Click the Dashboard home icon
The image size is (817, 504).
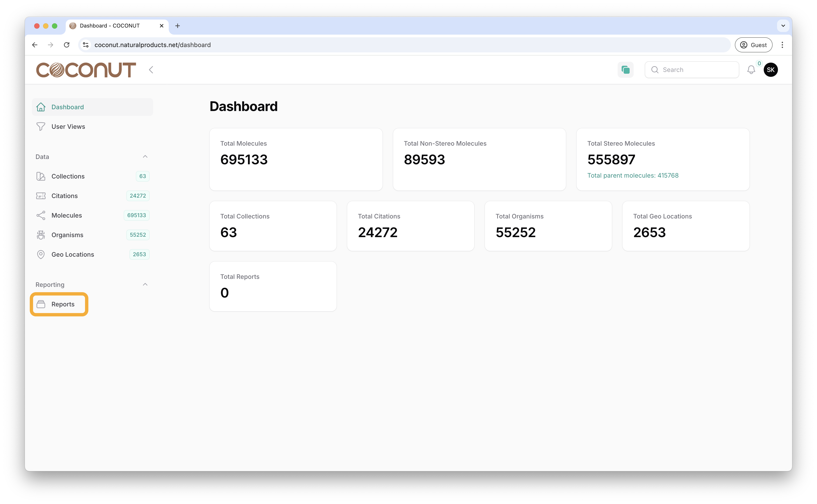tap(41, 107)
